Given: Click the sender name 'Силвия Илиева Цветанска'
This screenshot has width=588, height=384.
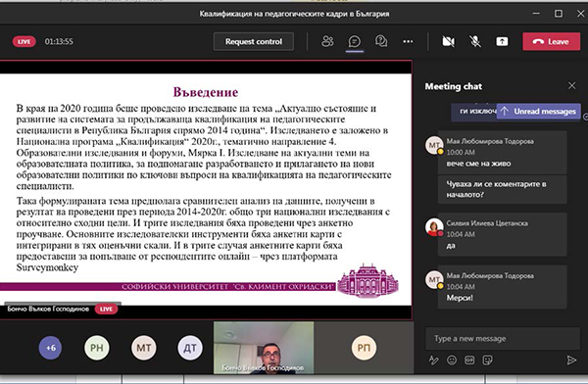Looking at the screenshot, I should (487, 223).
